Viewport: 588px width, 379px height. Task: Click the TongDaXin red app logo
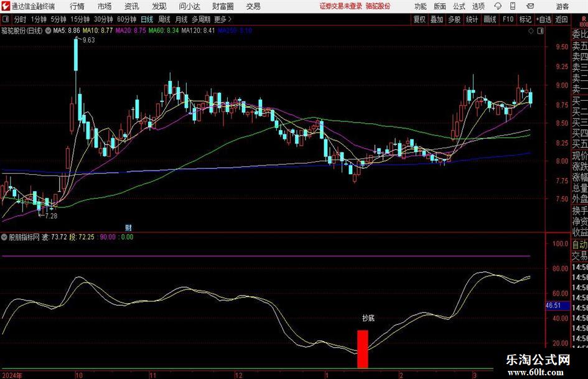point(5,6)
